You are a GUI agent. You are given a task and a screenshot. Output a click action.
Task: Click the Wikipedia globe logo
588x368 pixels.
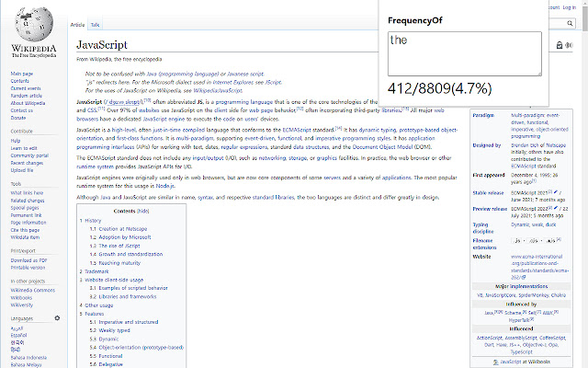34,24
